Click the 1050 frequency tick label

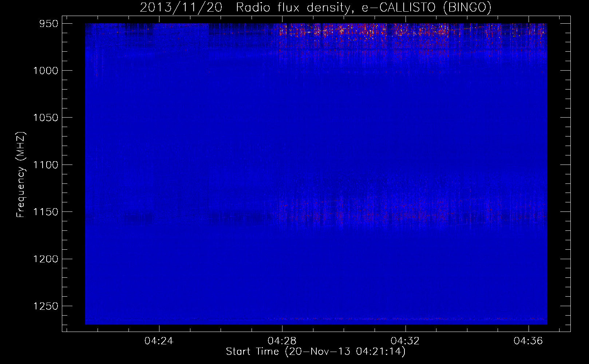click(x=46, y=118)
